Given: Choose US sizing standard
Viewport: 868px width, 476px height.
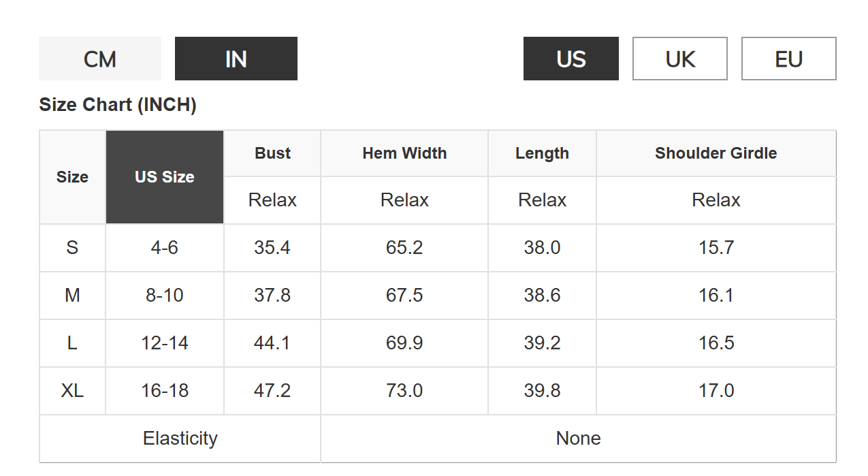Looking at the screenshot, I should 570,59.
